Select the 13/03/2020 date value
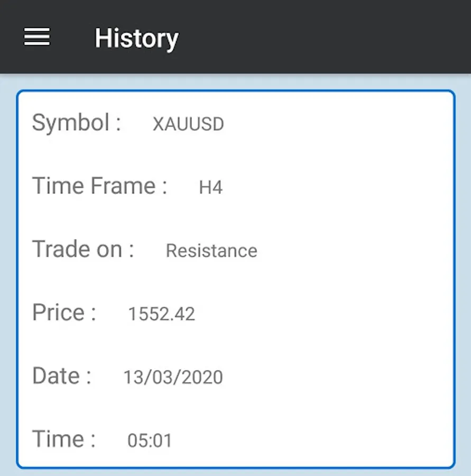The width and height of the screenshot is (471, 476). pos(173,377)
